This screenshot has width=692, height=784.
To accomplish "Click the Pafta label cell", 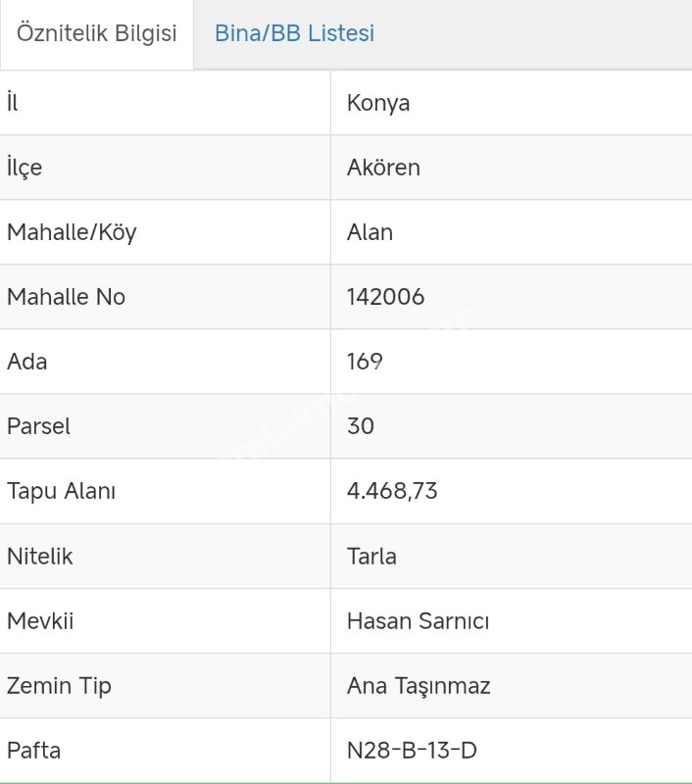I will tap(33, 750).
